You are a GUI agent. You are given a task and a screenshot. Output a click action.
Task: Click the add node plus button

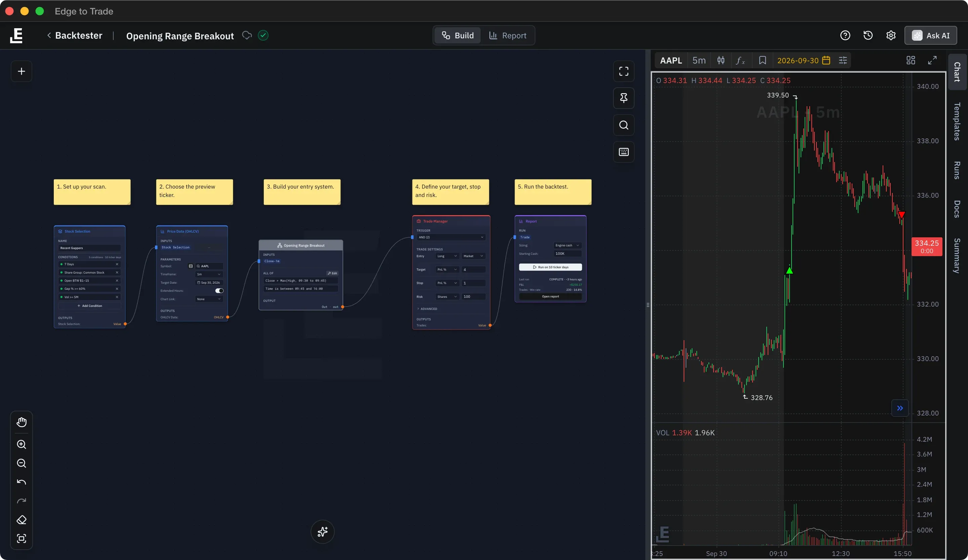point(22,72)
